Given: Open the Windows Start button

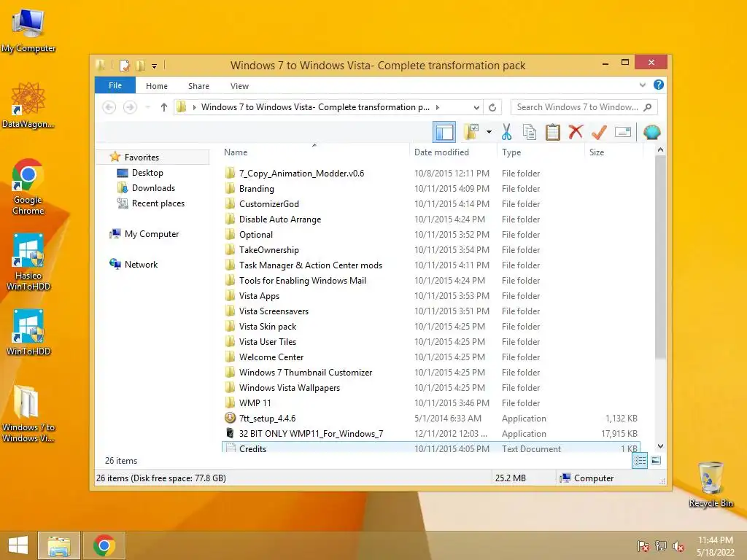Looking at the screenshot, I should [18, 545].
